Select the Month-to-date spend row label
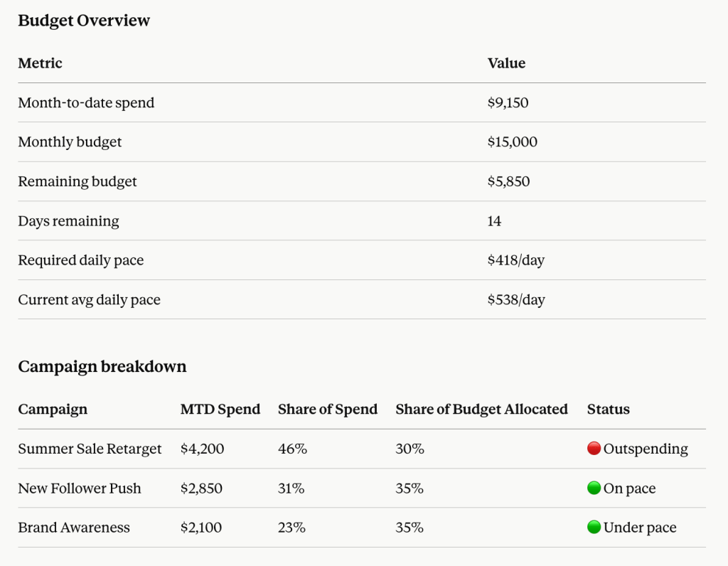 (86, 102)
